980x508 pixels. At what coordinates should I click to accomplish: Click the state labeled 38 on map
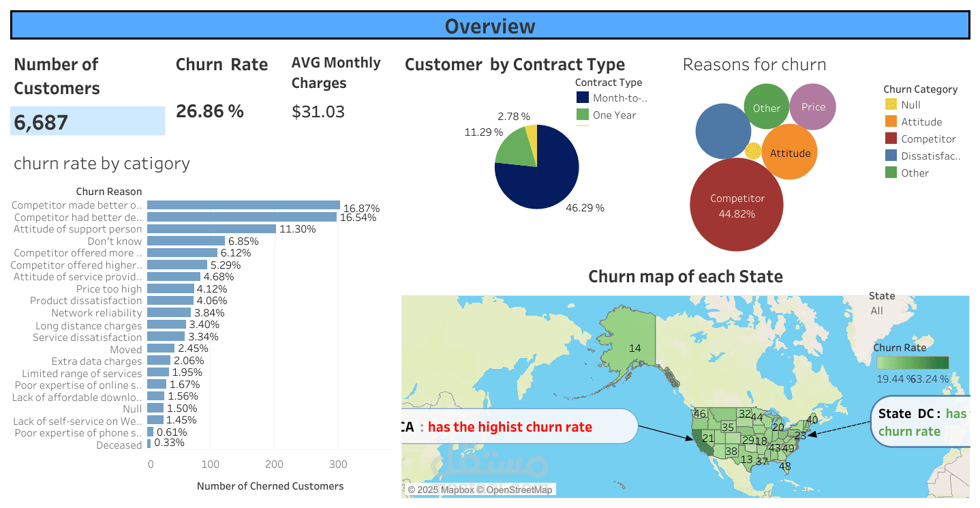[x=731, y=451]
